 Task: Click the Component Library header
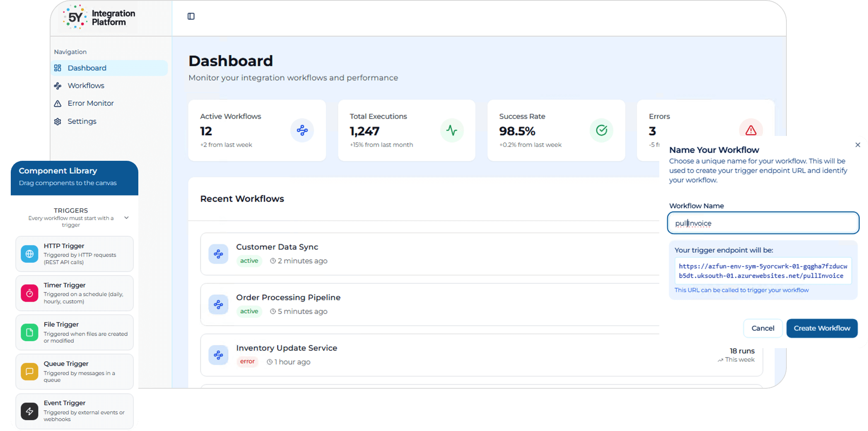(x=75, y=178)
